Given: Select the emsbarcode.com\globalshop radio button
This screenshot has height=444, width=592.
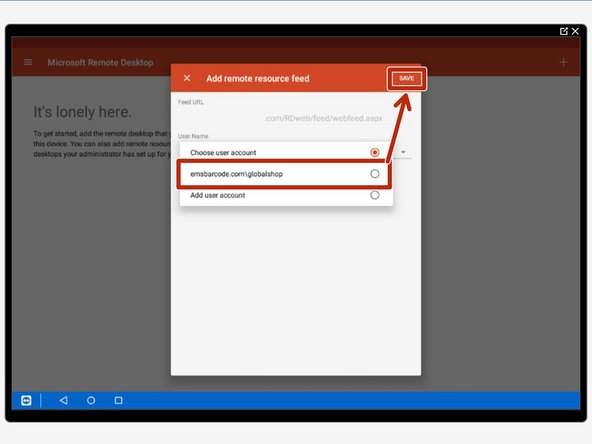Looking at the screenshot, I should click(x=375, y=174).
